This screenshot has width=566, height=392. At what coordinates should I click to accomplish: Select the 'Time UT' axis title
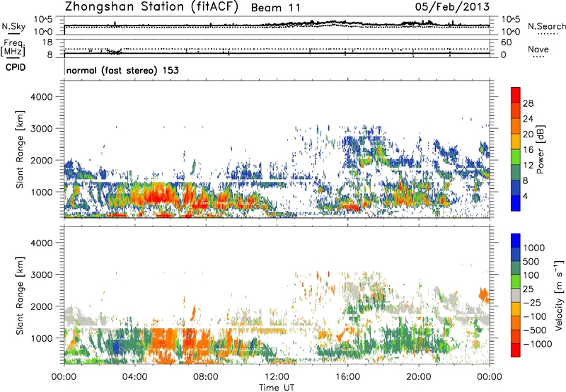click(x=277, y=388)
